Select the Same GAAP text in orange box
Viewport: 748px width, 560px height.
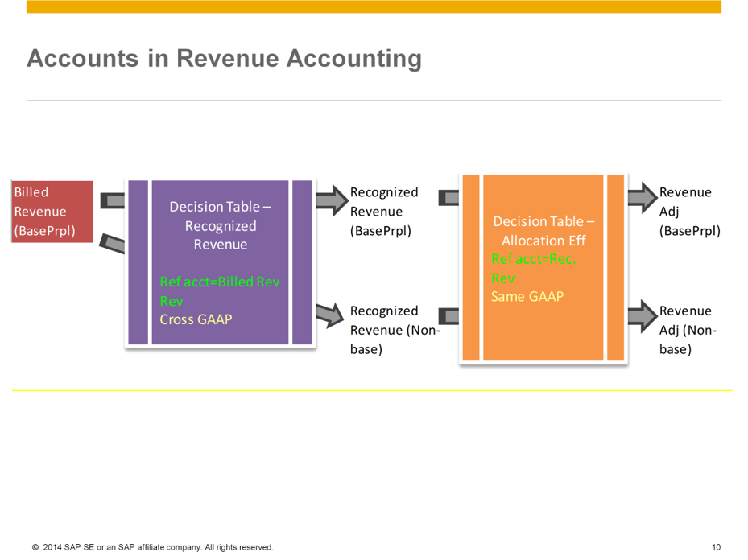tap(527, 296)
